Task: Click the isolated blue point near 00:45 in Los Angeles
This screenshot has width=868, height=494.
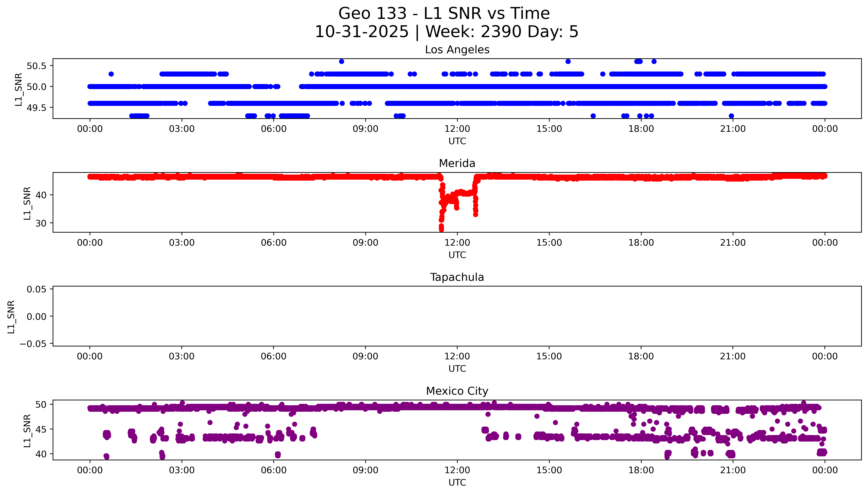Action: click(x=111, y=74)
